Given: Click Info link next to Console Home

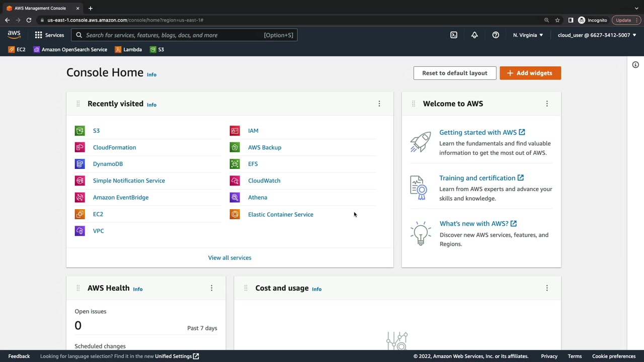Looking at the screenshot, I should click(151, 74).
